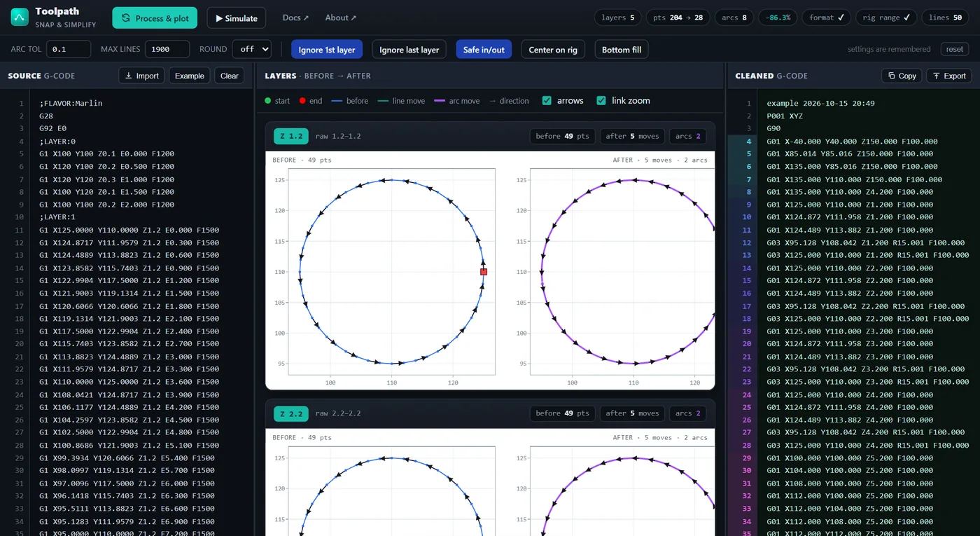Screen dimensions: 980x536
Task: Uncheck the link zoom checkbox
Action: tap(601, 101)
